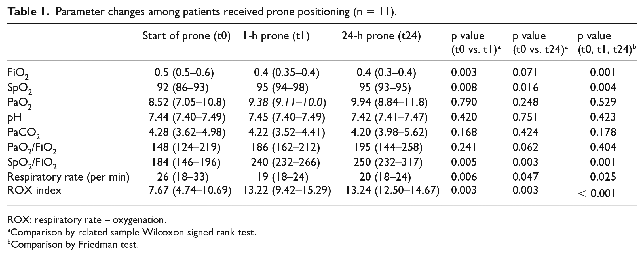Image resolution: width=644 pixels, height=257 pixels.
Task: Click the 'p value (t0, t1, t24)' header
Action: (x=606, y=43)
